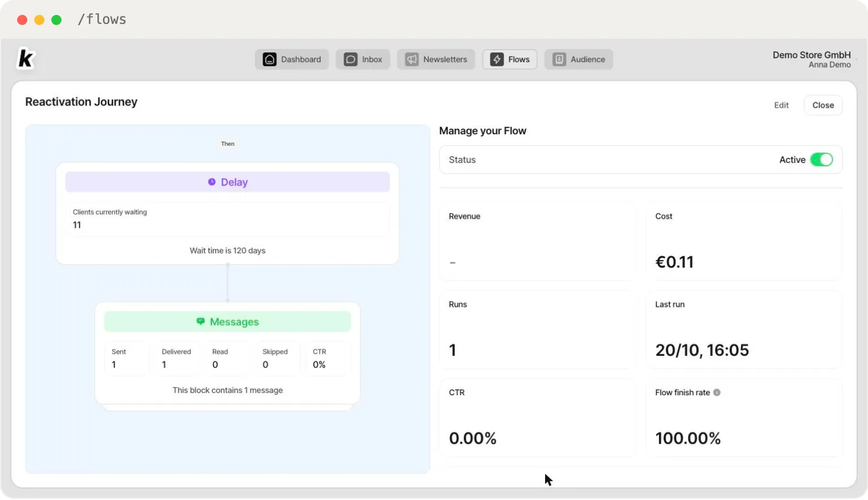Click the Inbox chat bubble icon
Viewport: 868px width, 500px height.
coord(351,59)
